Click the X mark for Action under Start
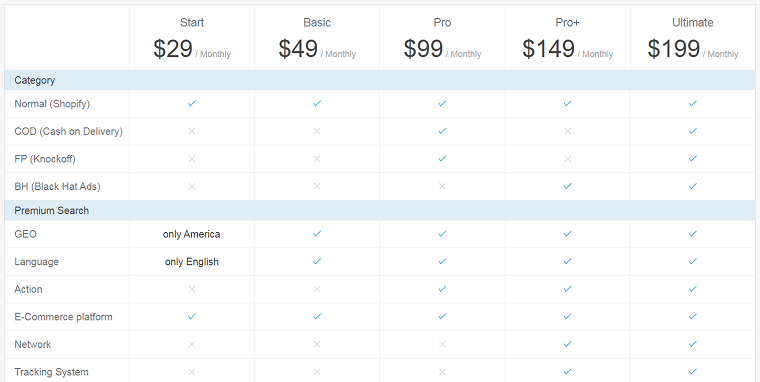 pyautogui.click(x=192, y=289)
